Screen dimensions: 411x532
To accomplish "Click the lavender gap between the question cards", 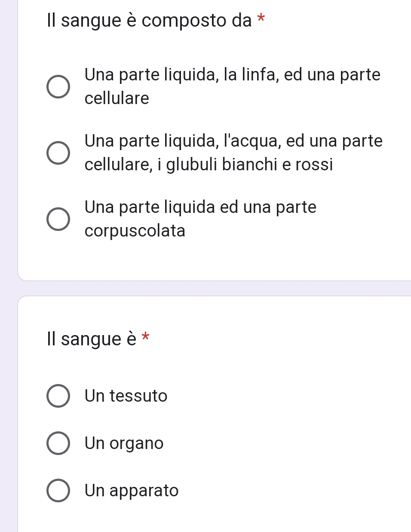I will [x=215, y=288].
